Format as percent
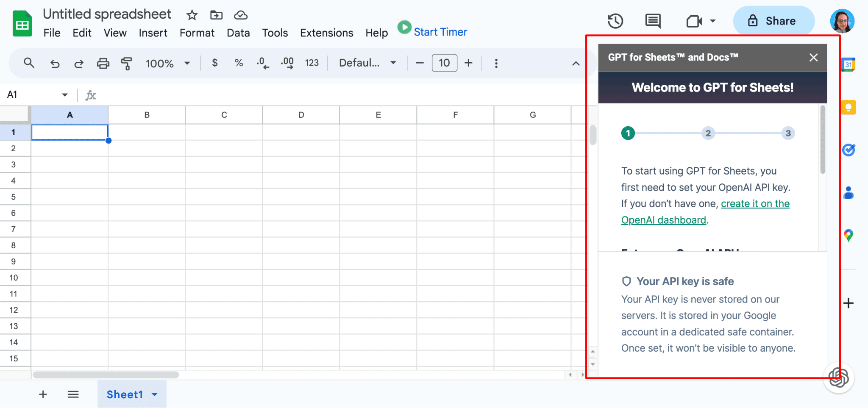The image size is (868, 408). point(239,63)
